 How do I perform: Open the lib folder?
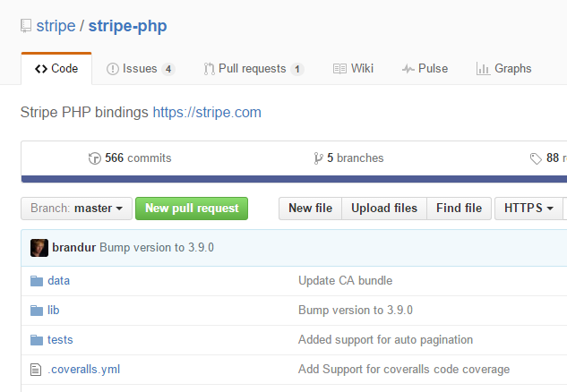click(x=54, y=311)
